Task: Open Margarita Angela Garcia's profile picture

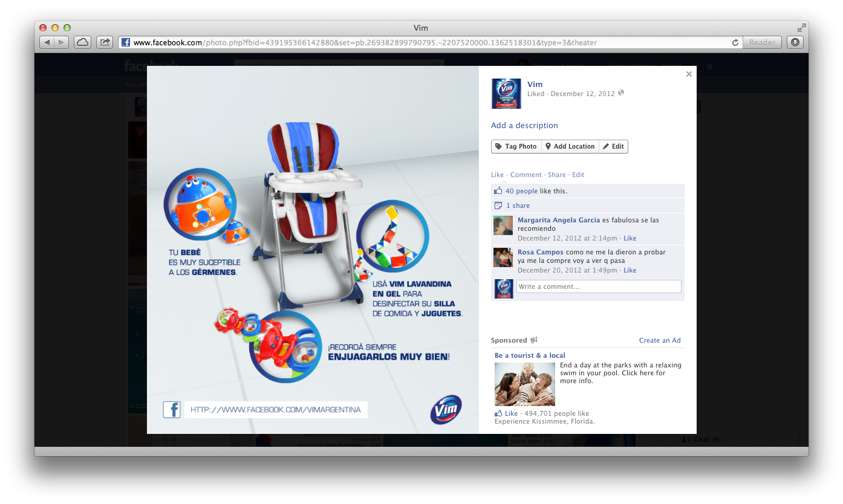Action: (x=503, y=225)
